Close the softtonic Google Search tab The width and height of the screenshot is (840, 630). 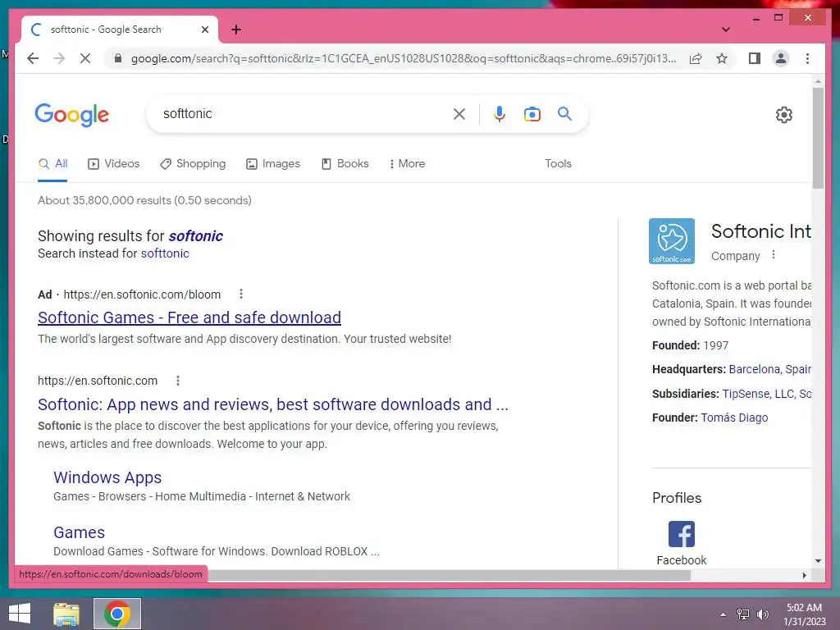pyautogui.click(x=204, y=30)
